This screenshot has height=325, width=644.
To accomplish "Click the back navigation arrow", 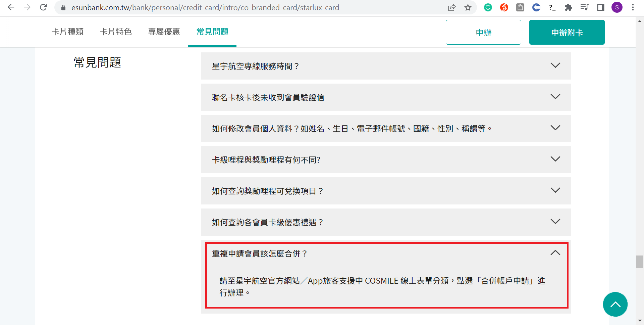I will tap(11, 7).
